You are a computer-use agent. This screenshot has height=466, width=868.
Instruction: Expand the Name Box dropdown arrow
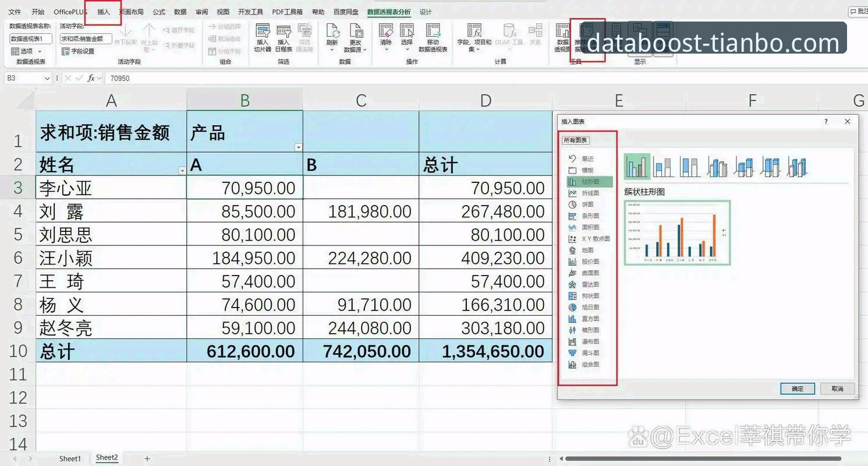[47, 78]
